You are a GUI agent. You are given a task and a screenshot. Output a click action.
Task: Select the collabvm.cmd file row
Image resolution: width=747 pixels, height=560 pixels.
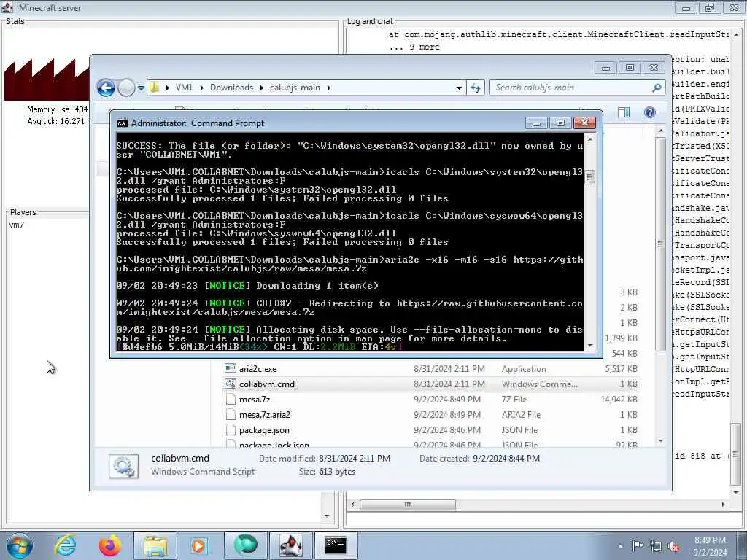(x=431, y=384)
